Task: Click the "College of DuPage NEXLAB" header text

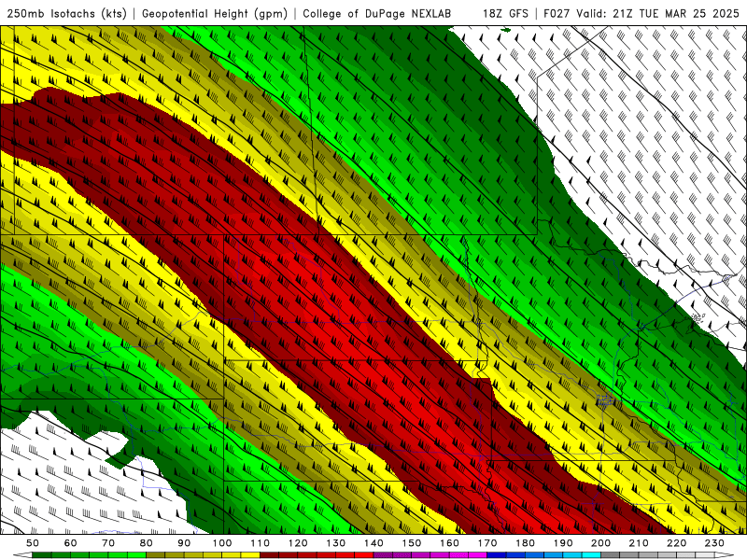Action: click(376, 13)
